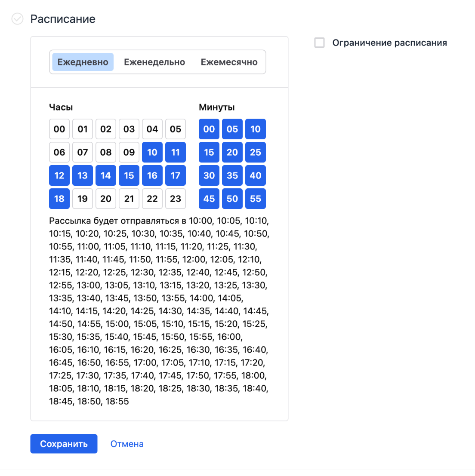Image resolution: width=475 pixels, height=476 pixels.
Task: Deselect minute 45 in the Минуты grid
Action: [x=209, y=198]
